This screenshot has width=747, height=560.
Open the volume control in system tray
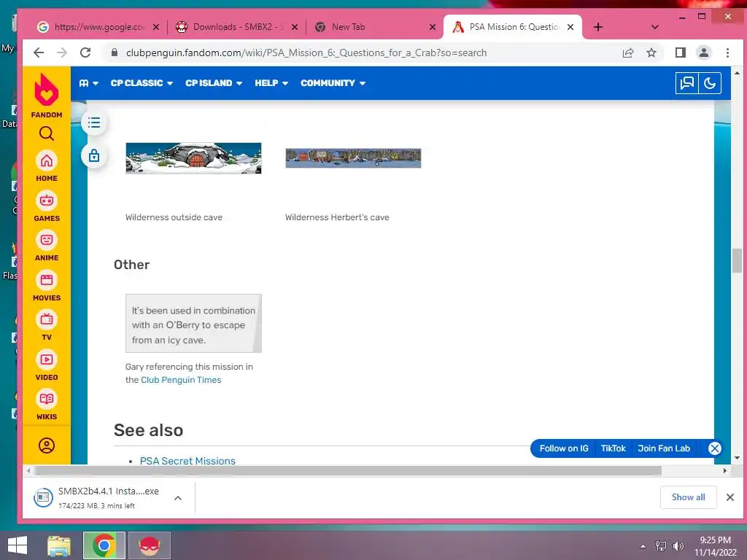coord(678,546)
